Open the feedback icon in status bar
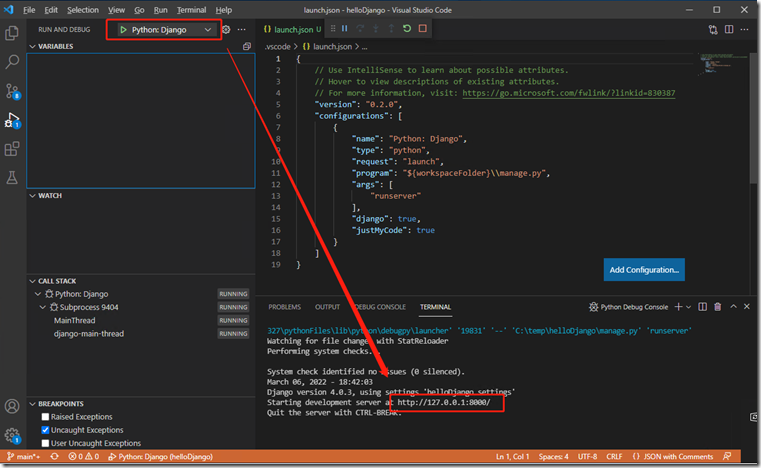761x468 pixels. click(x=727, y=456)
